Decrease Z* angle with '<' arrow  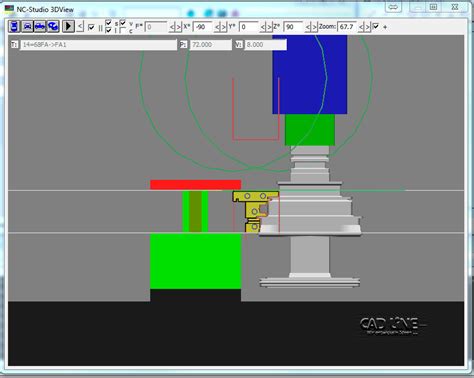308,27
